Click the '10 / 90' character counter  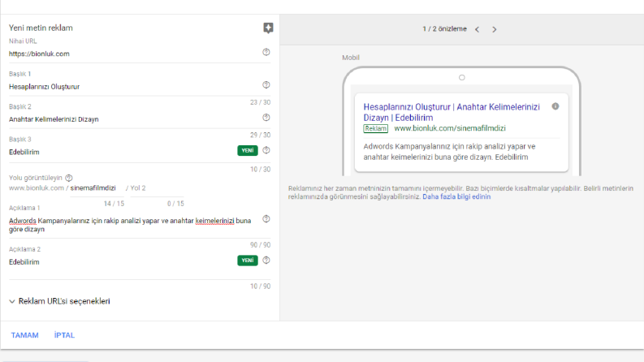pos(261,286)
